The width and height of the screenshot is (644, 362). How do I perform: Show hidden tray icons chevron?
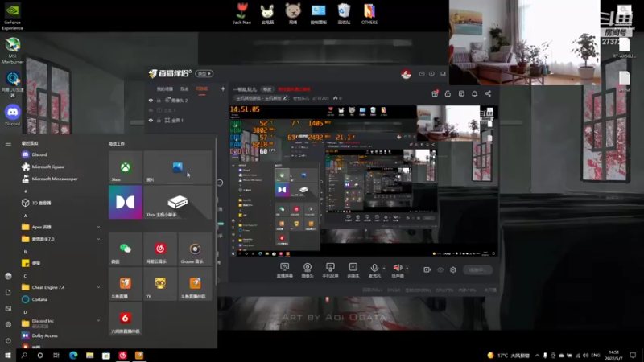click(537, 355)
